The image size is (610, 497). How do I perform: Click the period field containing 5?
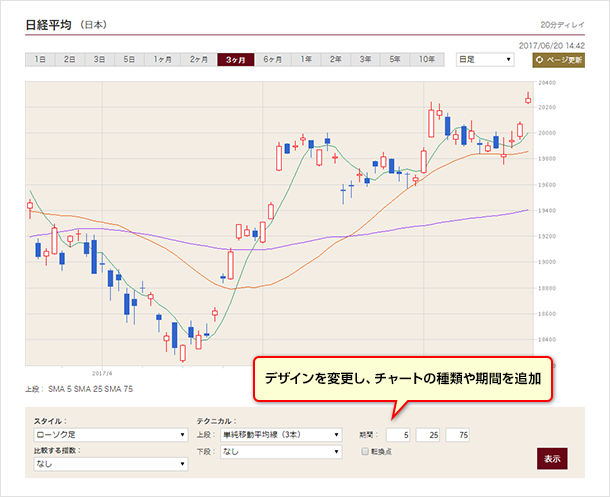[x=400, y=435]
